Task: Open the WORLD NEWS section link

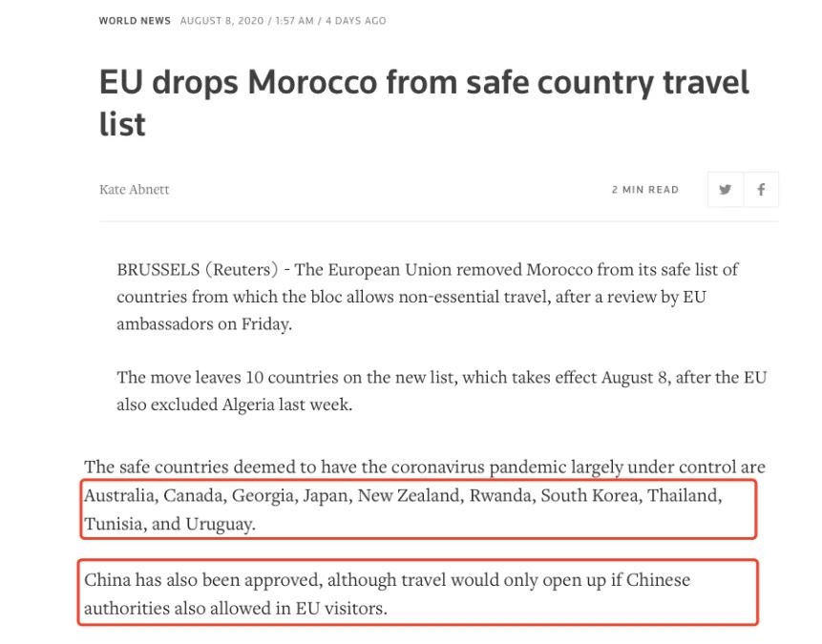Action: [x=135, y=21]
